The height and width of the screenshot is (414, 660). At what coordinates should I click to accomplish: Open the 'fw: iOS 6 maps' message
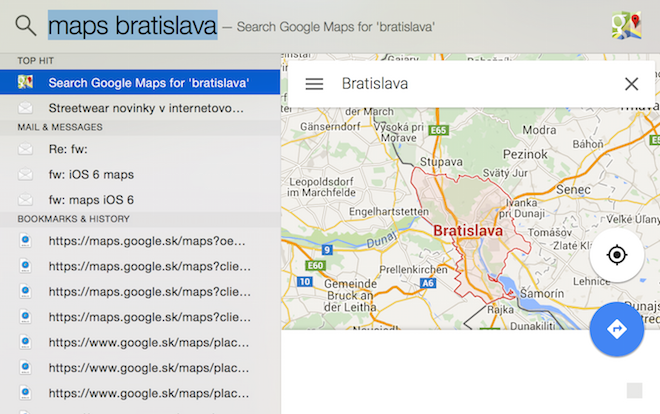point(140,174)
